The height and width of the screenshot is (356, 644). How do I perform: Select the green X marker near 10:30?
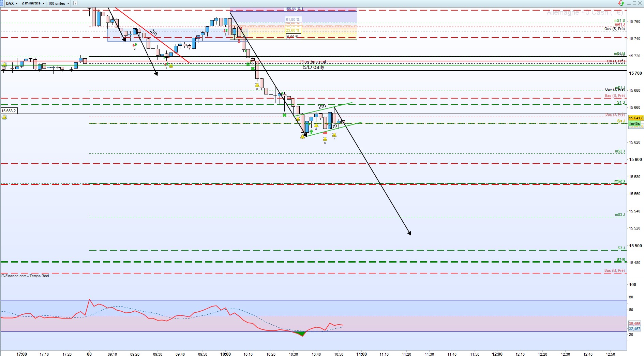284,115
